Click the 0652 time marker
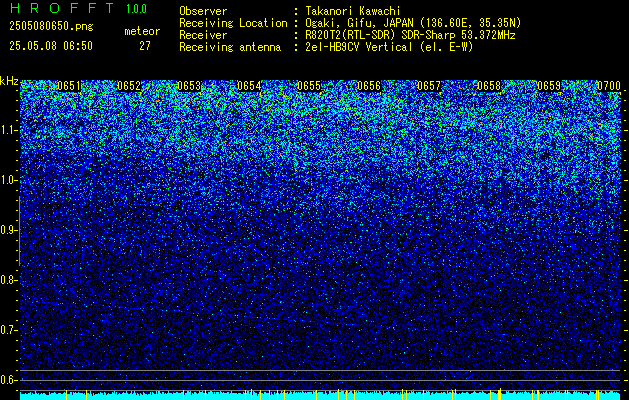Image resolution: width=629 pixels, height=400 pixels. [x=129, y=86]
